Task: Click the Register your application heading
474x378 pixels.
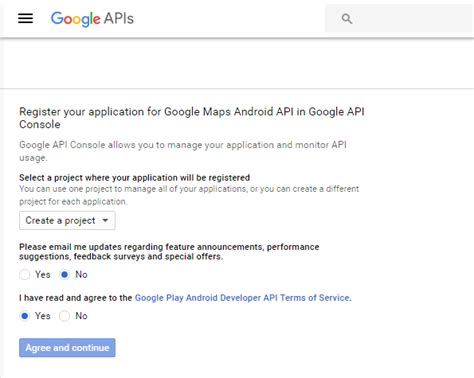Action: tap(192, 118)
